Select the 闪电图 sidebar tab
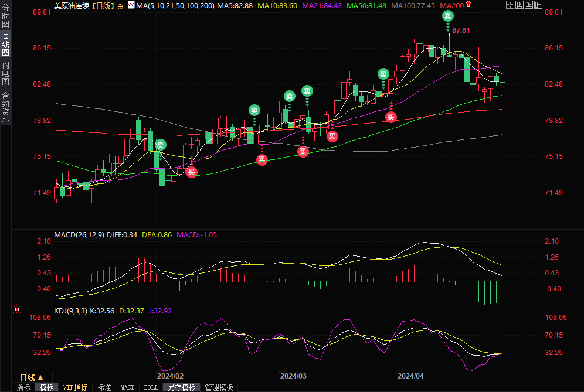Screen dimensions: 584x392 tap(5, 73)
